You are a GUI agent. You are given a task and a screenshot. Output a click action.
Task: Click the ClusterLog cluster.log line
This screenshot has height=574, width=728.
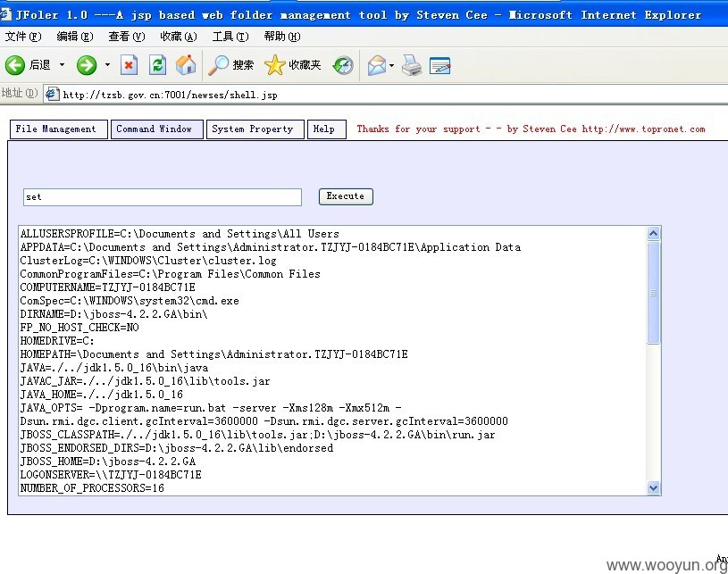click(148, 261)
